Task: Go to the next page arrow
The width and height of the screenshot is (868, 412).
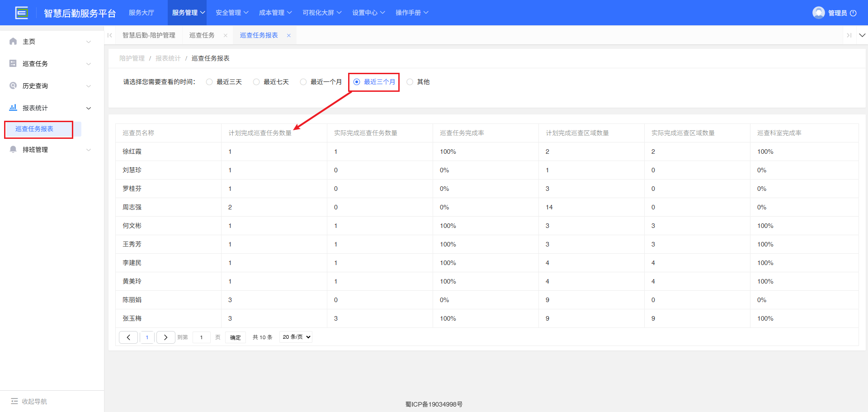Action: point(166,337)
